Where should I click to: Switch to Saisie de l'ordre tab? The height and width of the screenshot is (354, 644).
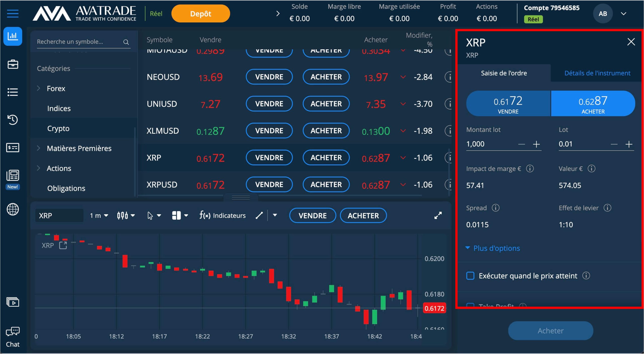tap(504, 73)
